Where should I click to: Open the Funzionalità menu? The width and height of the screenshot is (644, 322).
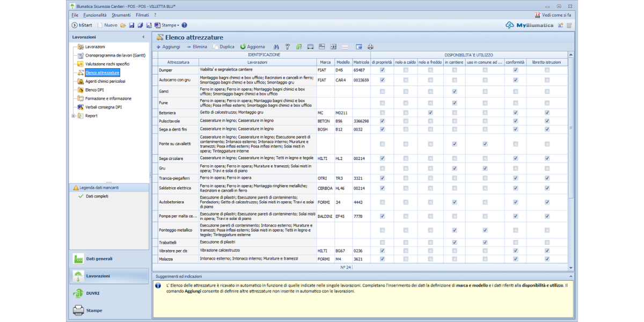coord(95,15)
